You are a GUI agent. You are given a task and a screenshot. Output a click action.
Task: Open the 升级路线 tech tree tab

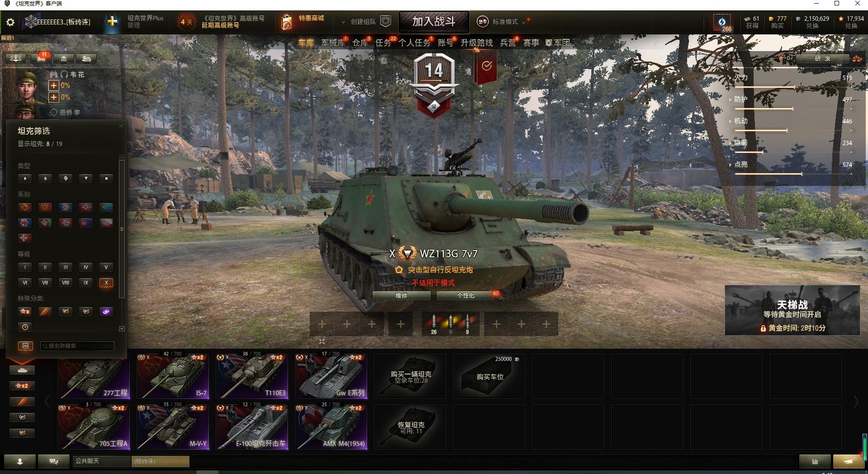point(476,43)
